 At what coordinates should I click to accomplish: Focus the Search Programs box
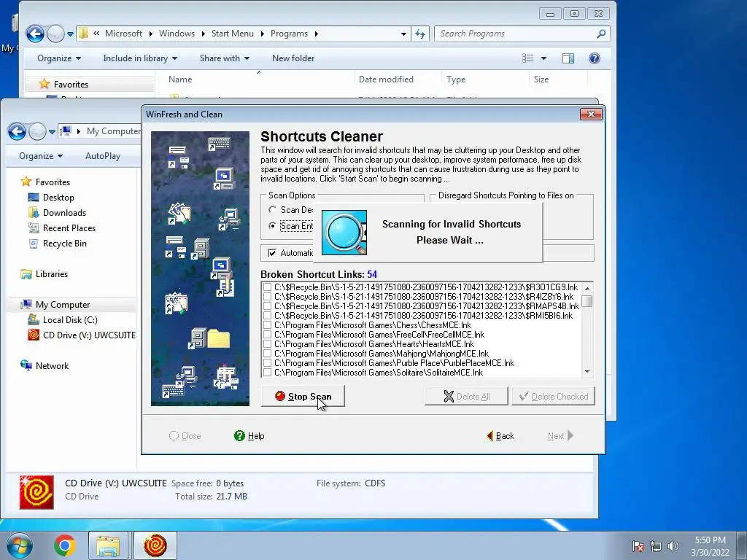click(517, 34)
